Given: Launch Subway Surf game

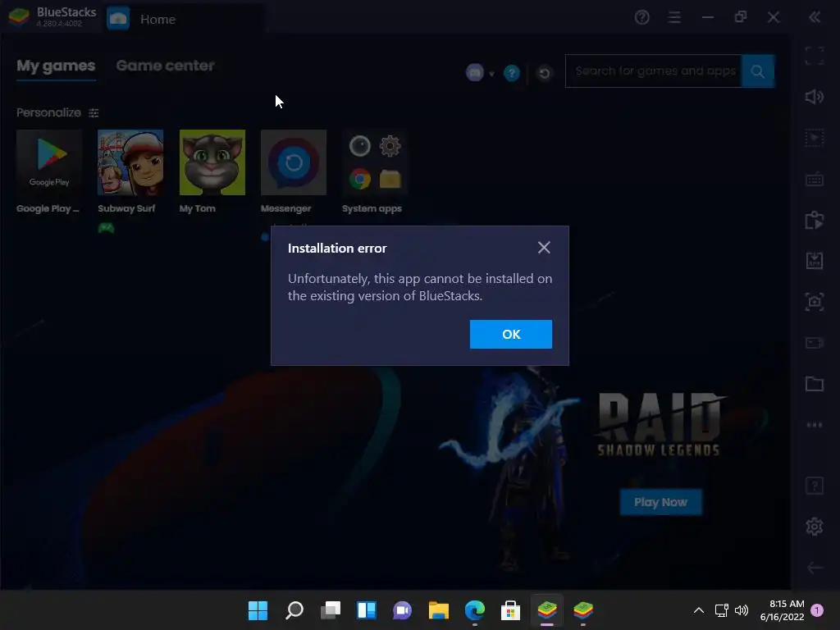Looking at the screenshot, I should pyautogui.click(x=130, y=162).
